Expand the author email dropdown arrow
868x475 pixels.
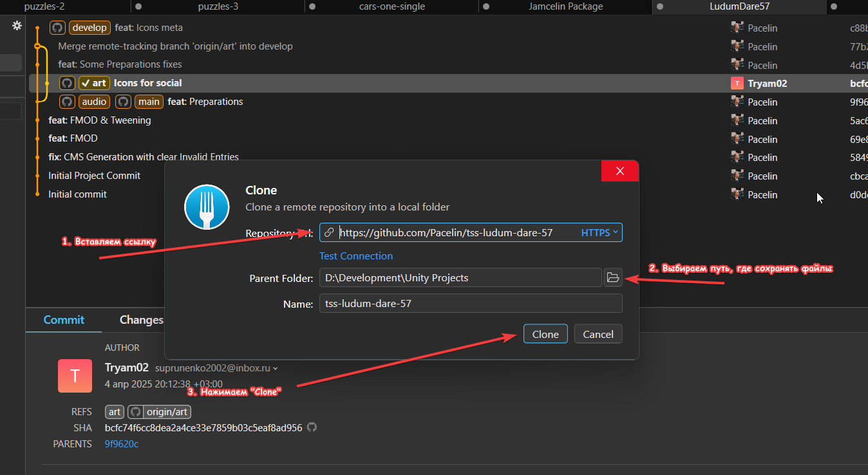pos(276,369)
